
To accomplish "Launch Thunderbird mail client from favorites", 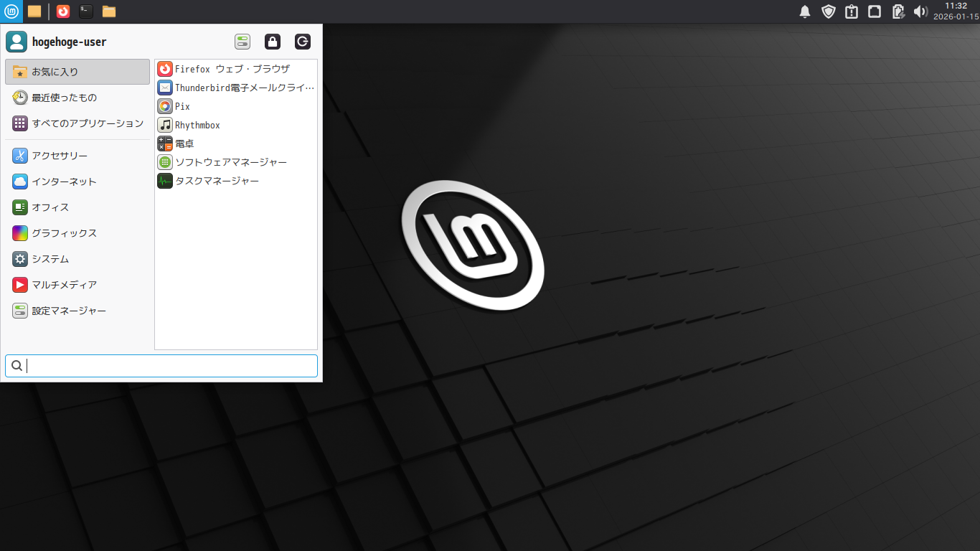I will [236, 88].
